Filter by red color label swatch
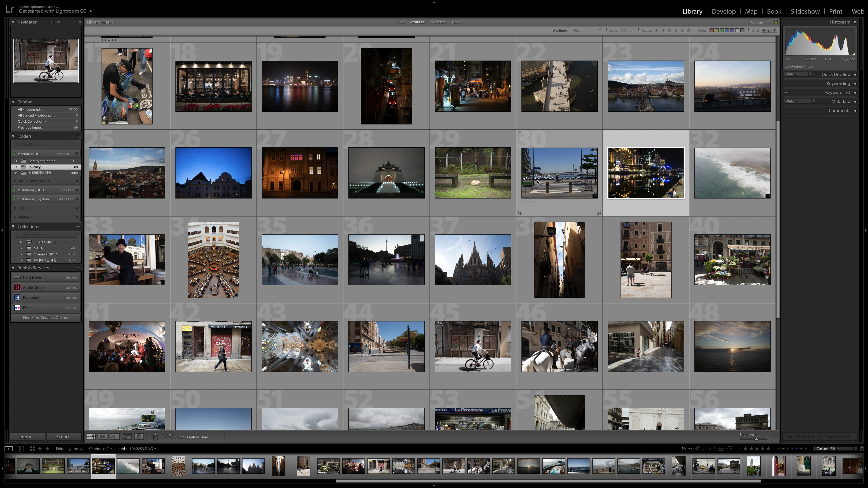868x488 pixels. click(711, 30)
